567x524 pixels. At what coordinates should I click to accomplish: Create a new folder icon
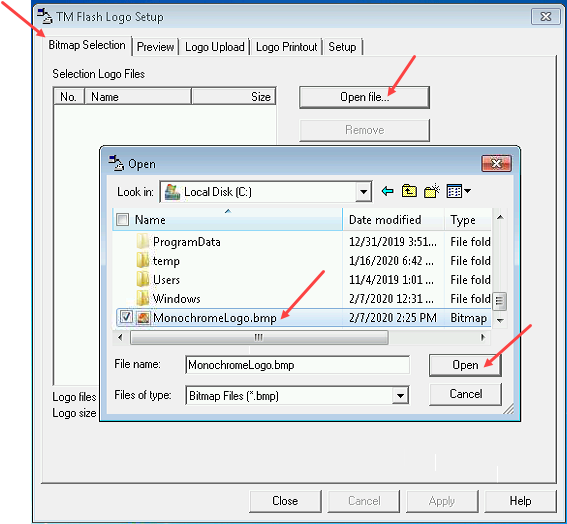click(432, 191)
